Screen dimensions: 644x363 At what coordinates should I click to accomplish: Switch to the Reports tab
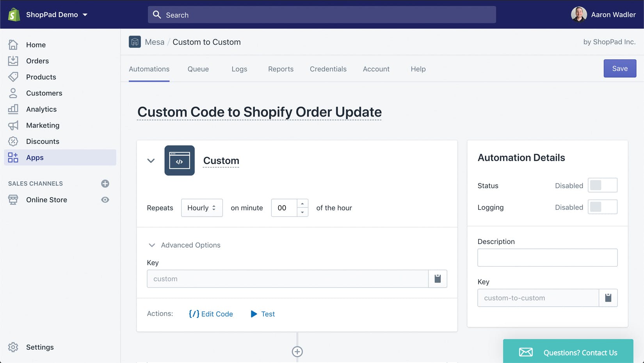[281, 69]
